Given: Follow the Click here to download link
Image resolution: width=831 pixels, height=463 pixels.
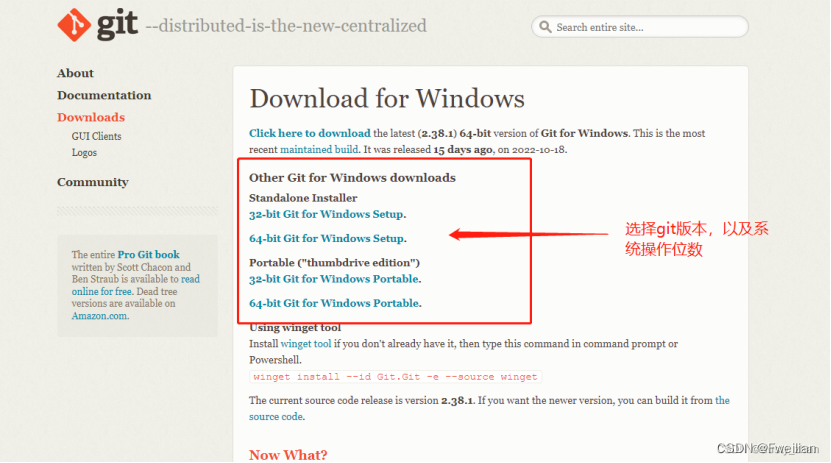Looking at the screenshot, I should (310, 133).
